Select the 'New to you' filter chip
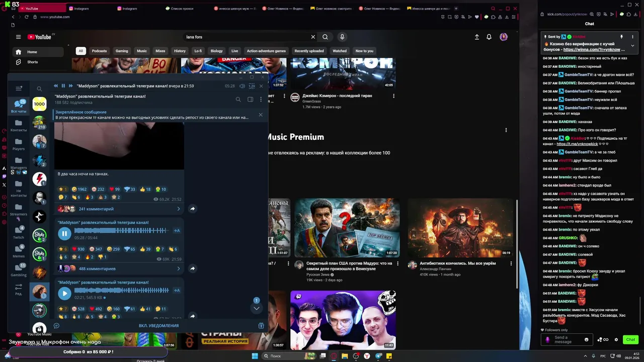The image size is (644, 362). 364,51
